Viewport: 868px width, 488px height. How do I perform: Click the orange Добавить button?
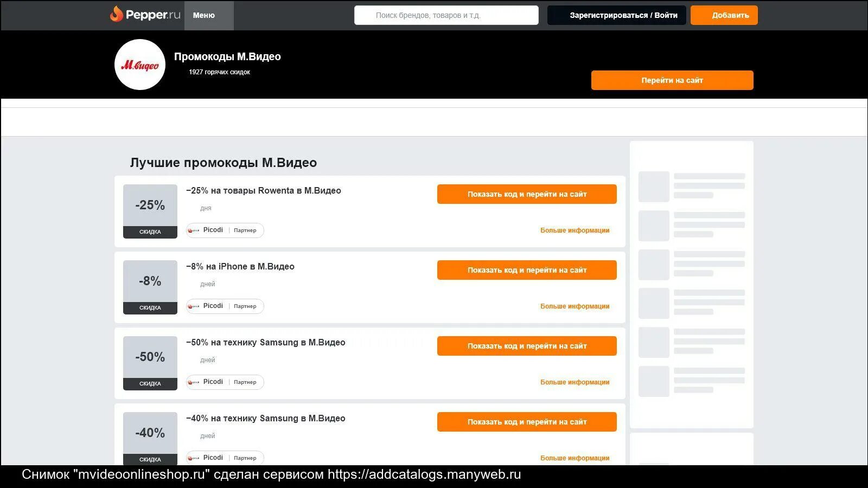[724, 15]
